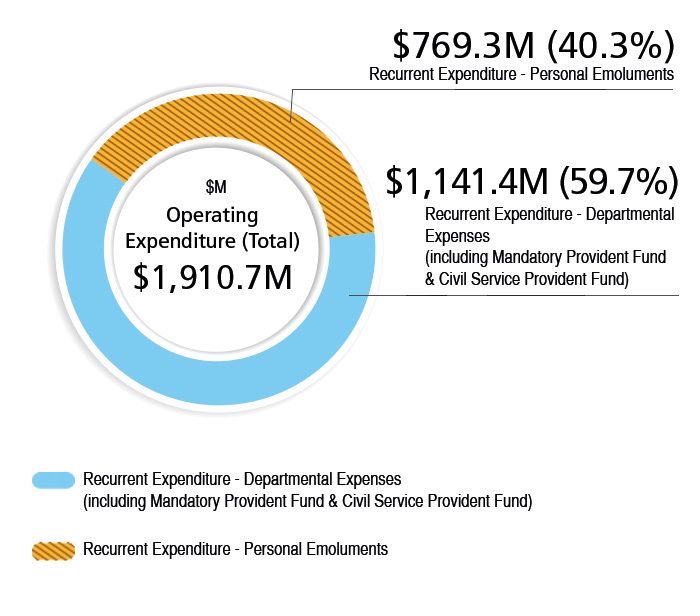Image resolution: width=700 pixels, height=616 pixels.
Task: Click the horizontal leader line under Personal Emoluments caption
Action: pos(480,89)
